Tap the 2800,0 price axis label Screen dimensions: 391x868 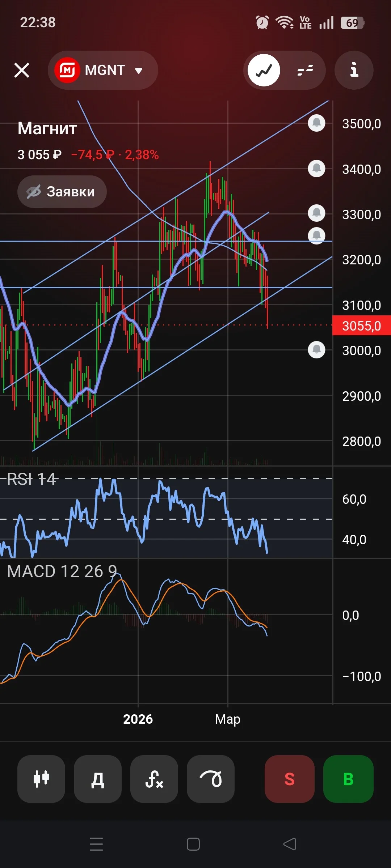point(362,442)
